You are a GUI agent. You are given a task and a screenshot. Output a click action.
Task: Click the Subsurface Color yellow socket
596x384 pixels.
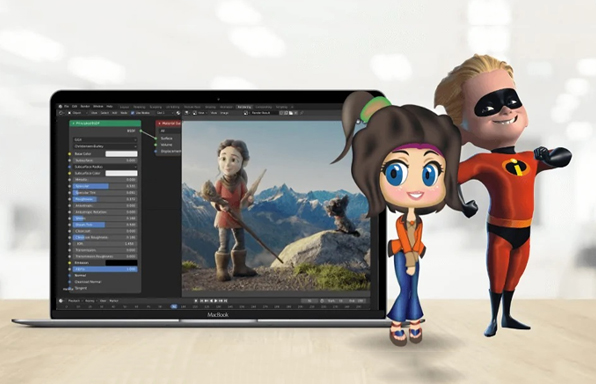tap(70, 173)
